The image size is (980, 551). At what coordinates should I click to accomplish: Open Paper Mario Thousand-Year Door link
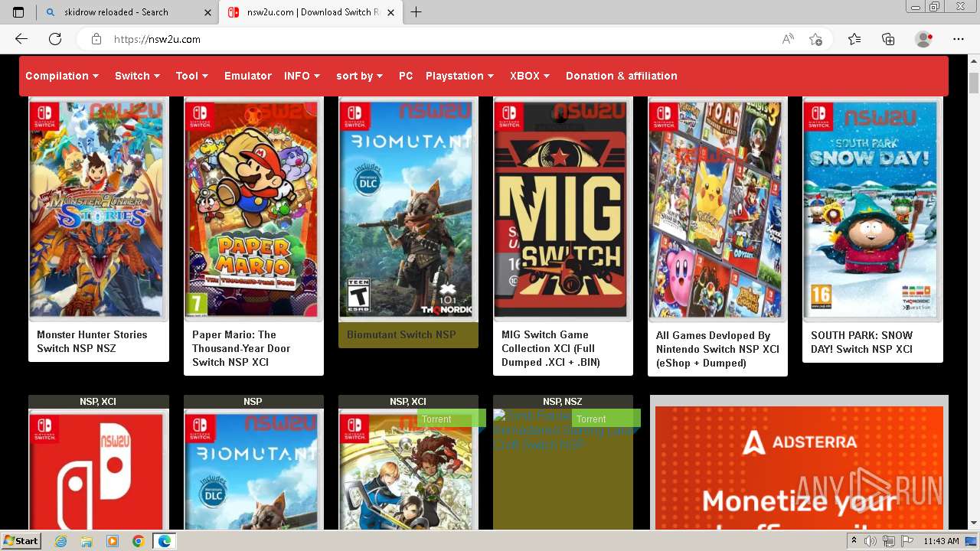[241, 348]
